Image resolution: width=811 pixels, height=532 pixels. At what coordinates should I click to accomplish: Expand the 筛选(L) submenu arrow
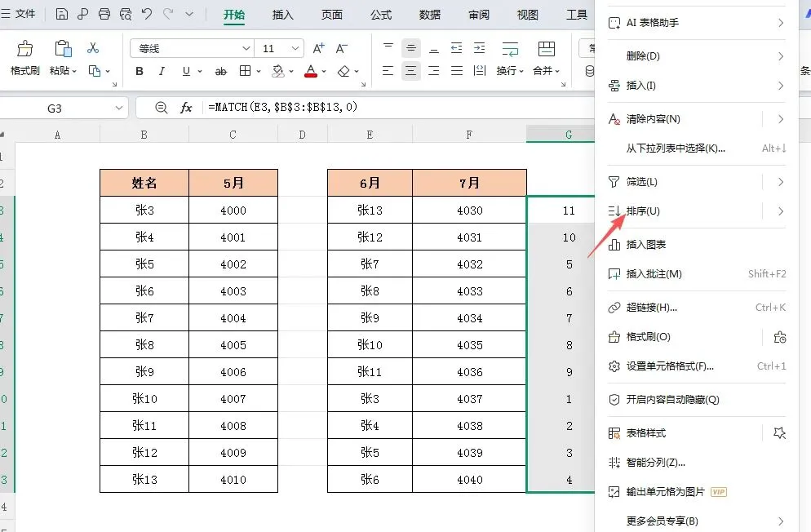(x=781, y=182)
